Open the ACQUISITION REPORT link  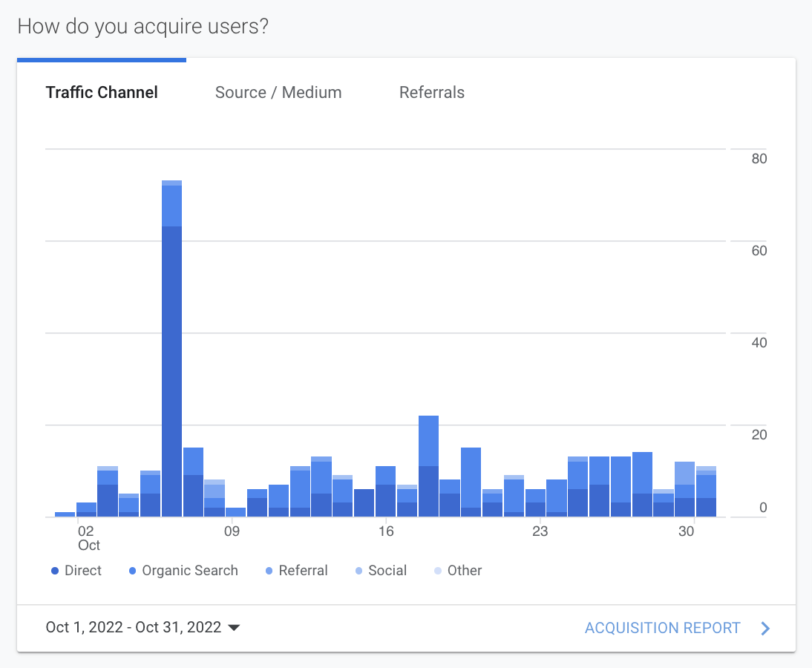[662, 628]
